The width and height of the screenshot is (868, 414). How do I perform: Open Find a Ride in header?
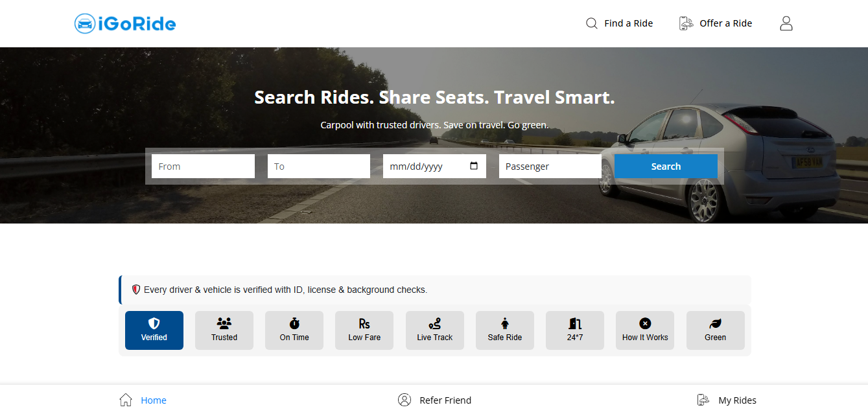[x=620, y=23]
